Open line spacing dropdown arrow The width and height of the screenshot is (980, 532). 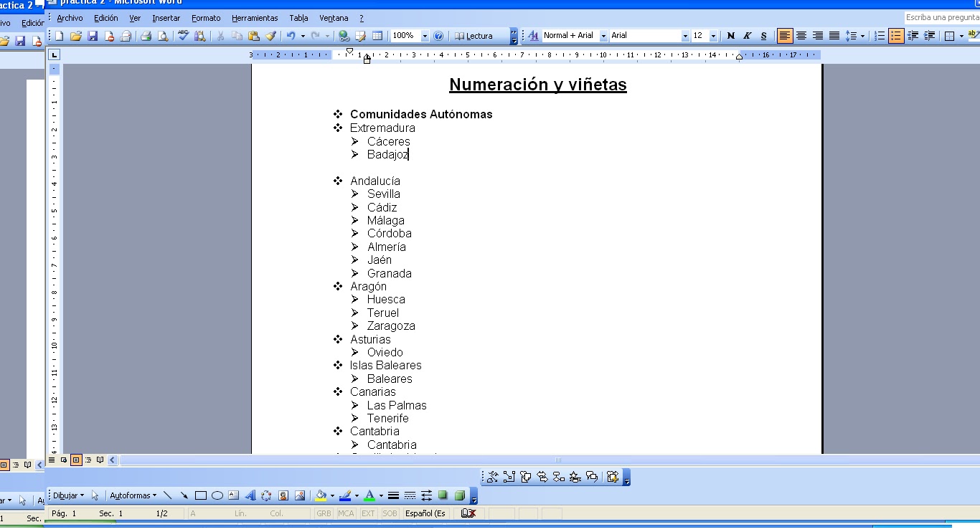(862, 36)
